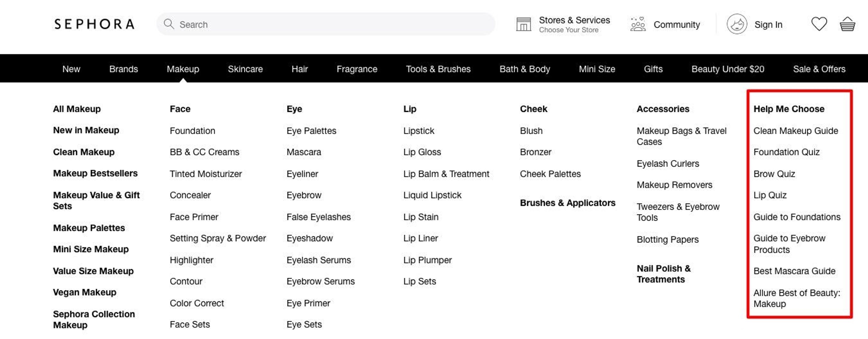Click the Sign In face avatar icon
868x339 pixels.
click(737, 24)
